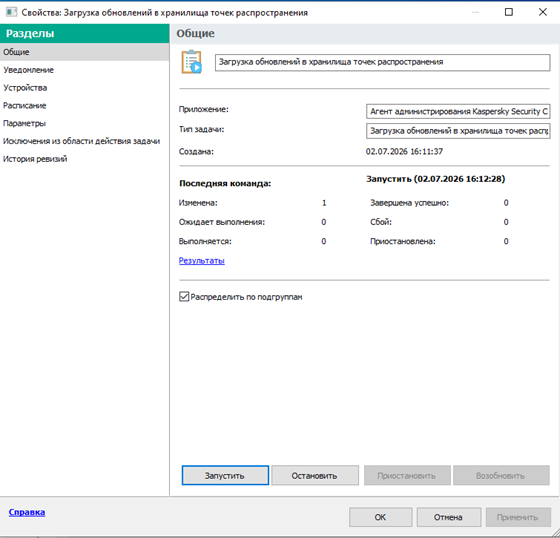Screen dimensions: 560x538
Task: Click the Тип задачи field
Action: click(458, 131)
